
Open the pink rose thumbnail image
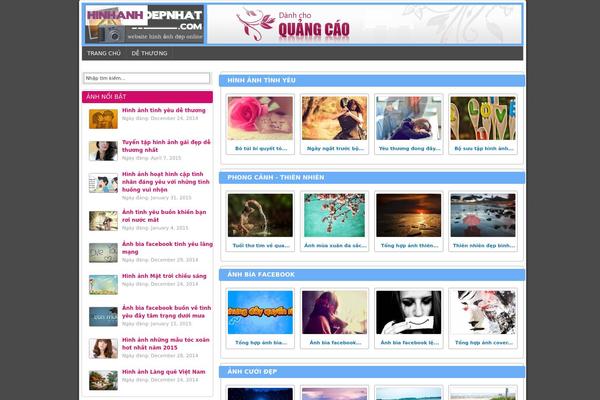[x=260, y=118]
